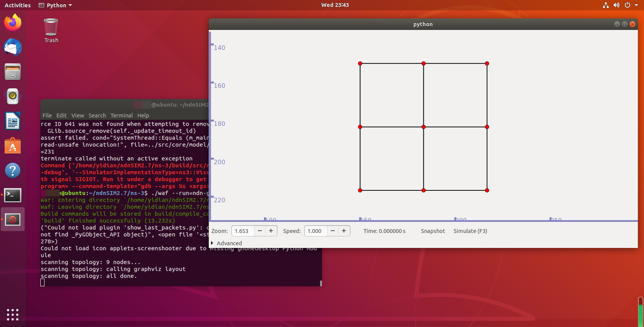
Task: Start simulation with Simulate (F3)
Action: coord(470,231)
